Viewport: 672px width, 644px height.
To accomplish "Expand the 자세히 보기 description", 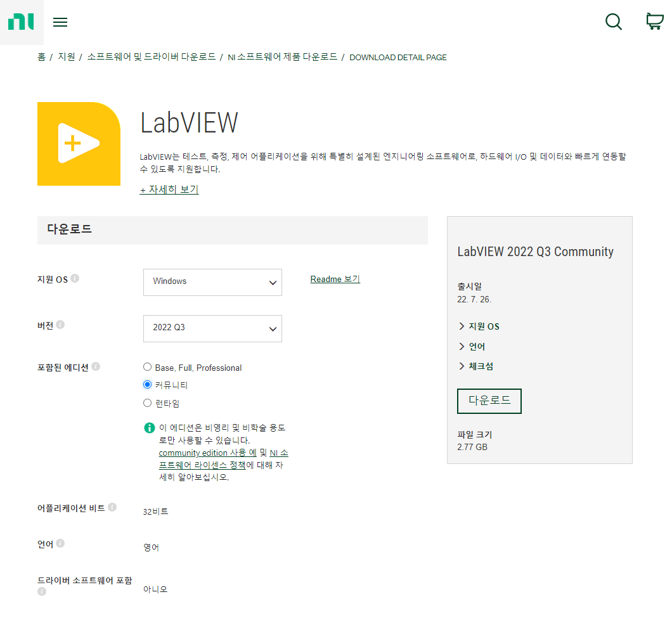I will tap(169, 190).
